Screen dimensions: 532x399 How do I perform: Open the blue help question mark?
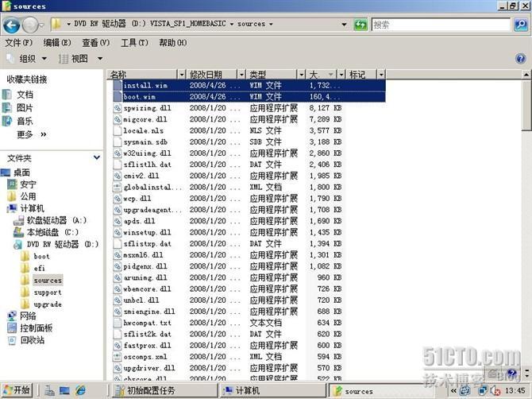[x=520, y=58]
